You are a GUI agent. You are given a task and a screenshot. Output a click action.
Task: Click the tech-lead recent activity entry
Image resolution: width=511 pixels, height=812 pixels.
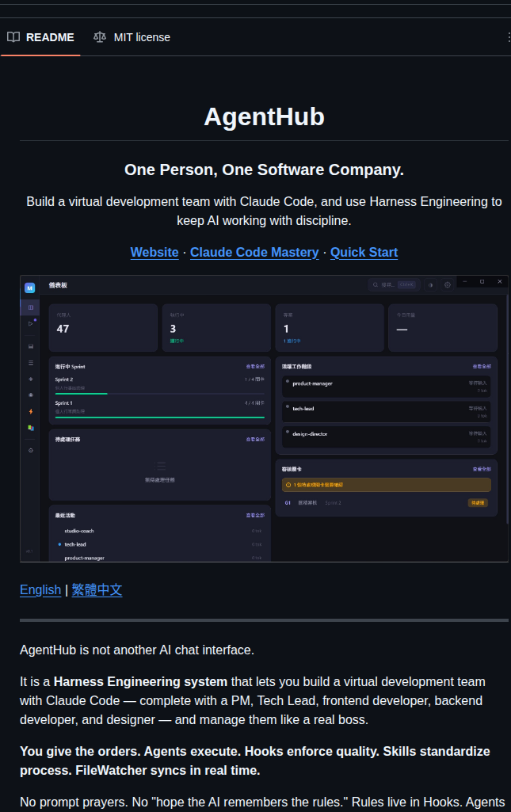159,545
